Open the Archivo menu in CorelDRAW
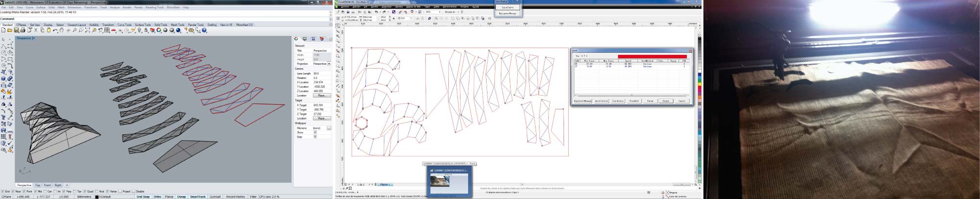Image resolution: width=980 pixels, height=199 pixels. [x=345, y=7]
